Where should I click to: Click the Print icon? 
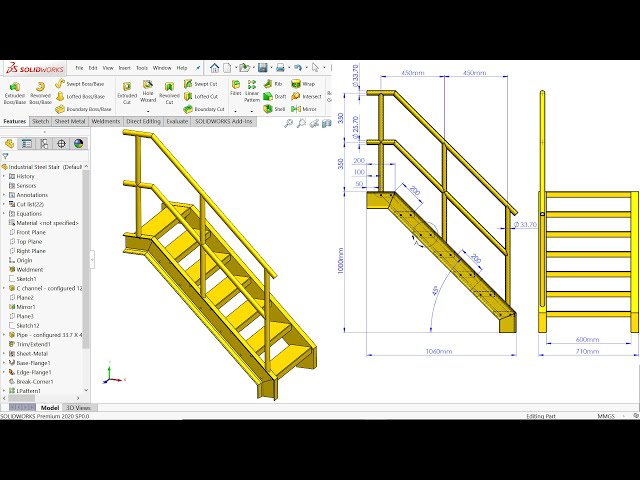pos(280,67)
